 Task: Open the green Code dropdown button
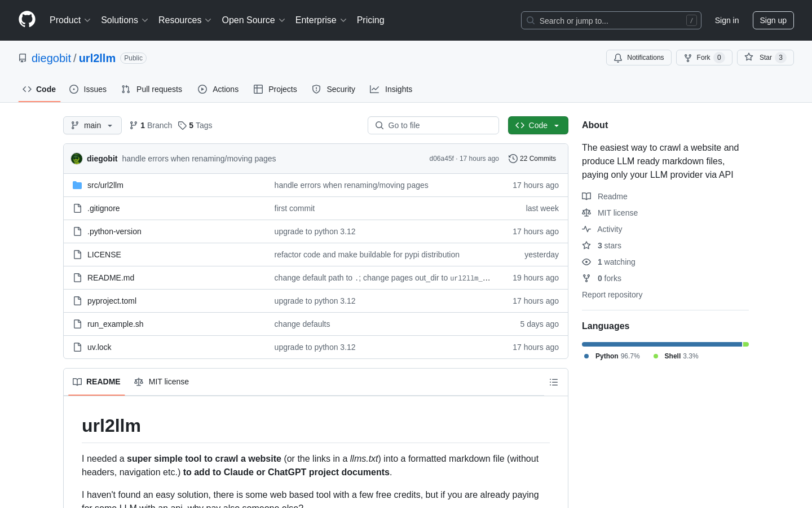[538, 125]
